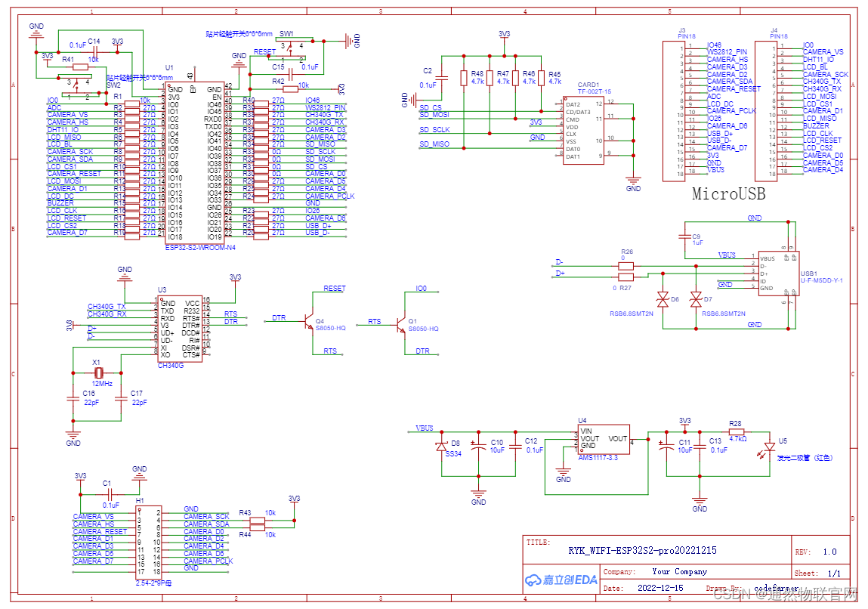Click the C10 10uF polarized capacitor
The image size is (868, 609).
point(478,447)
